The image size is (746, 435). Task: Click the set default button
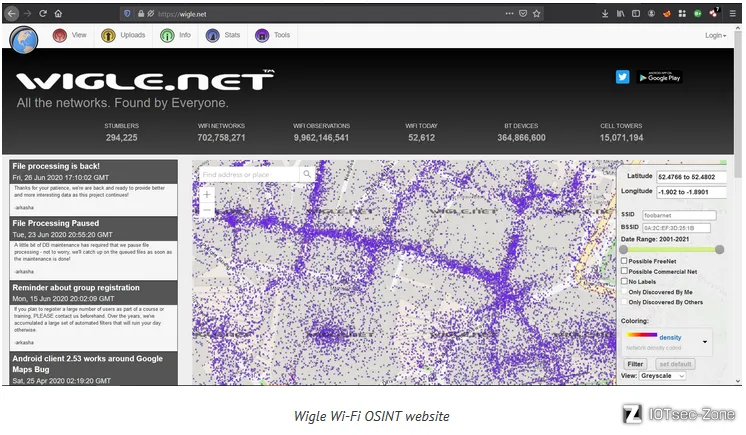coord(675,364)
